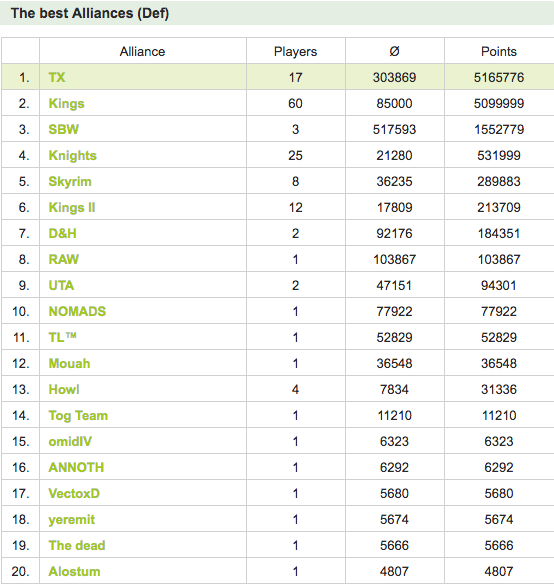554x584 pixels.
Task: Click the Skyrim alliance name
Action: [70, 181]
